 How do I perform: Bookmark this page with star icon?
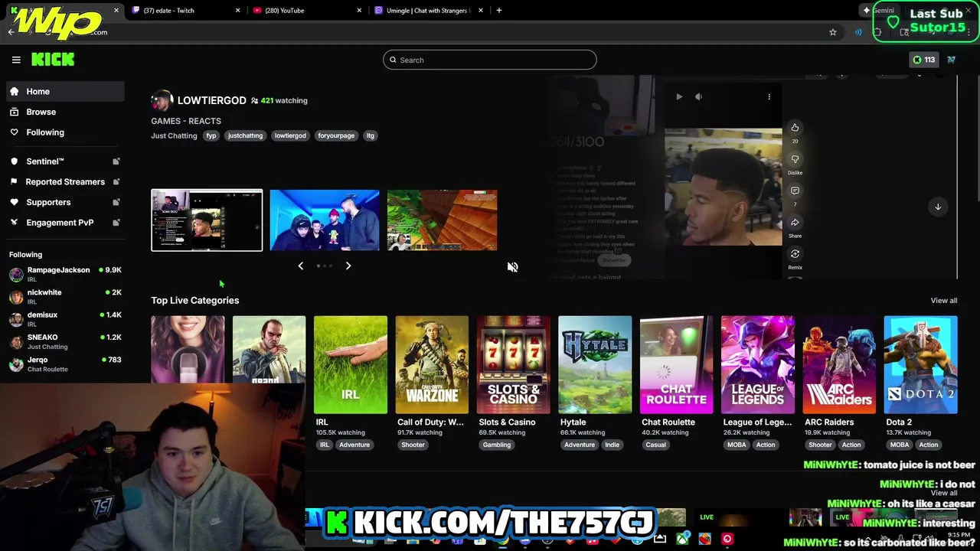tap(833, 32)
